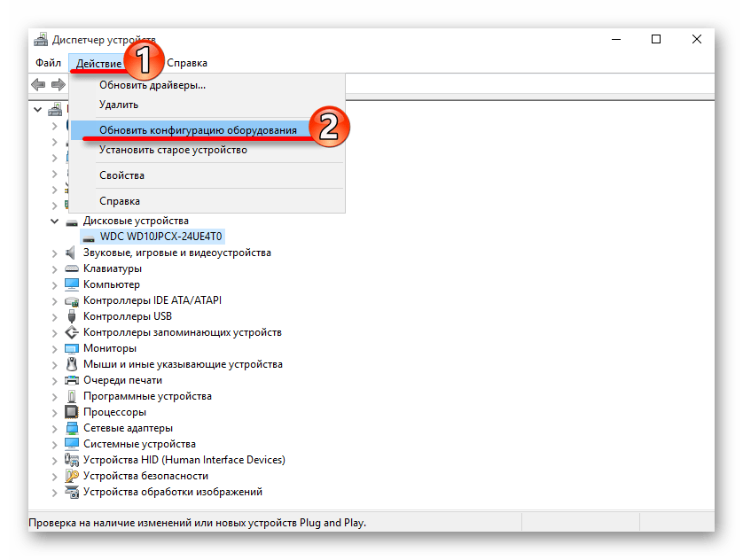
Task: Click the key icon for Устройства безопасности
Action: (72, 476)
